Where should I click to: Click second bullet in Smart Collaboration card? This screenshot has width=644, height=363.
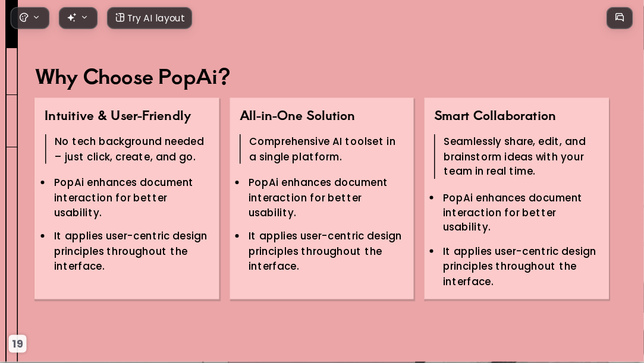519,266
